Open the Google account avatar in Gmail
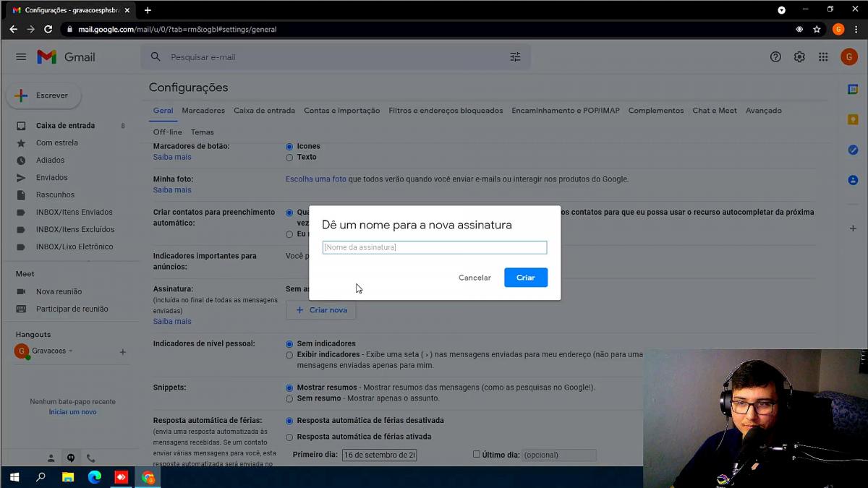This screenshot has height=488, width=868. [x=848, y=57]
